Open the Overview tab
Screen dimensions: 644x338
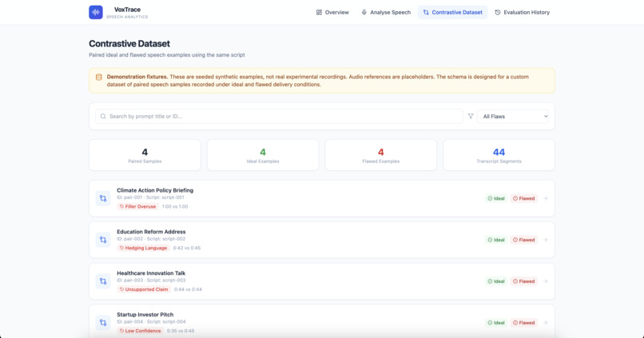(332, 12)
